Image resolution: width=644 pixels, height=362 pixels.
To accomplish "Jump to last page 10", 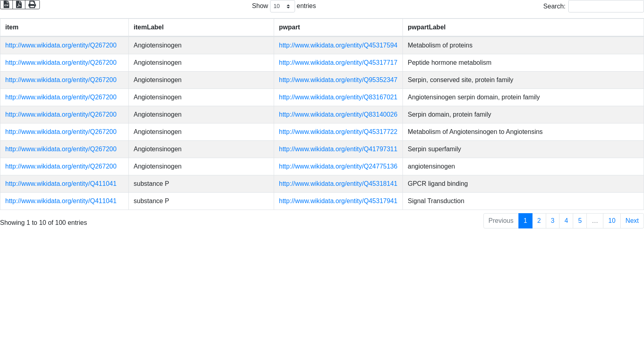I will [611, 221].
